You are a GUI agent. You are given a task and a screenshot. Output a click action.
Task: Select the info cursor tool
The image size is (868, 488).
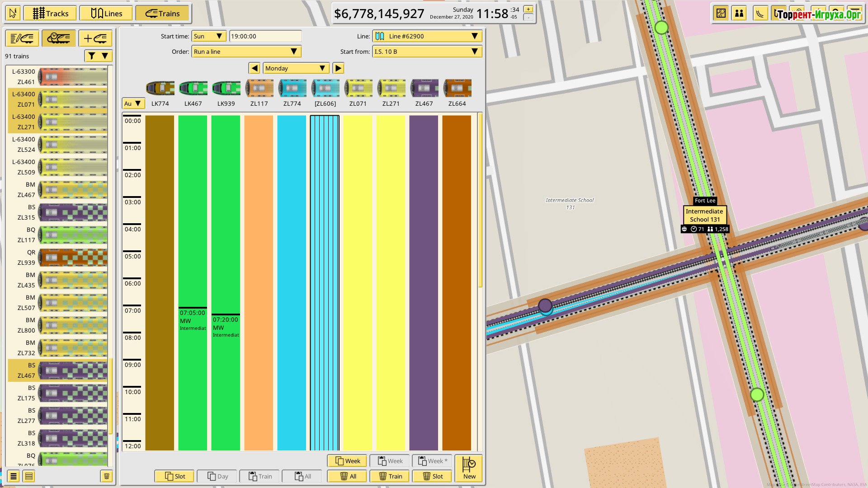13,14
